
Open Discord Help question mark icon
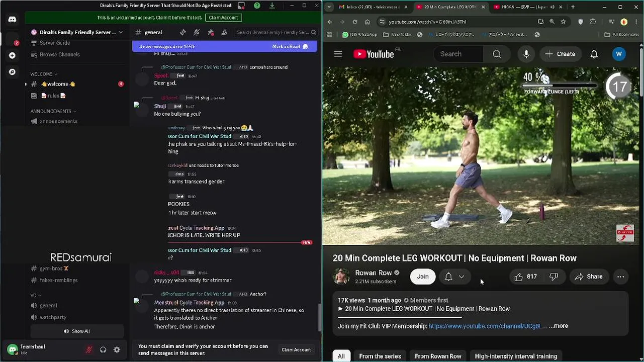(x=257, y=6)
